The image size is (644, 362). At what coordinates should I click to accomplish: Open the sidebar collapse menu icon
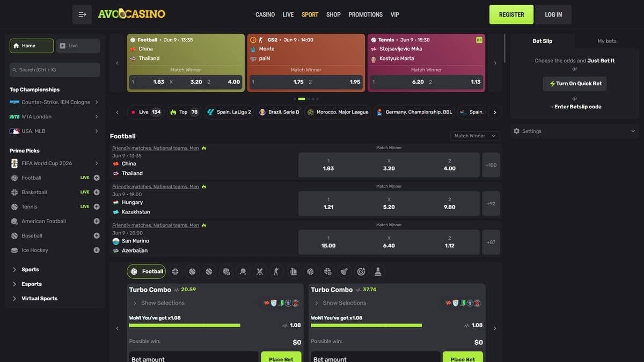(82, 14)
